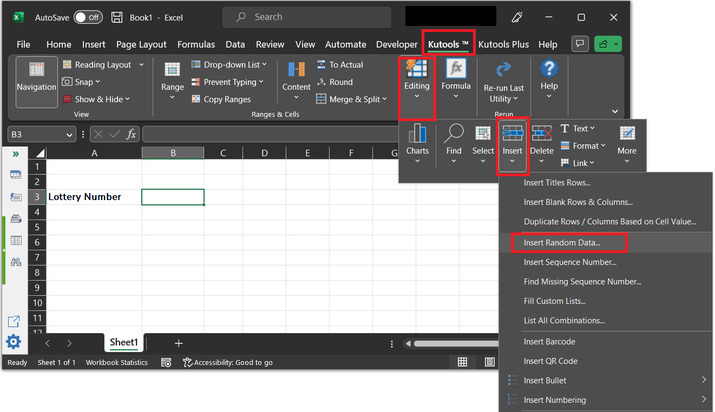
Task: Open the Comments button
Action: [x=580, y=44]
